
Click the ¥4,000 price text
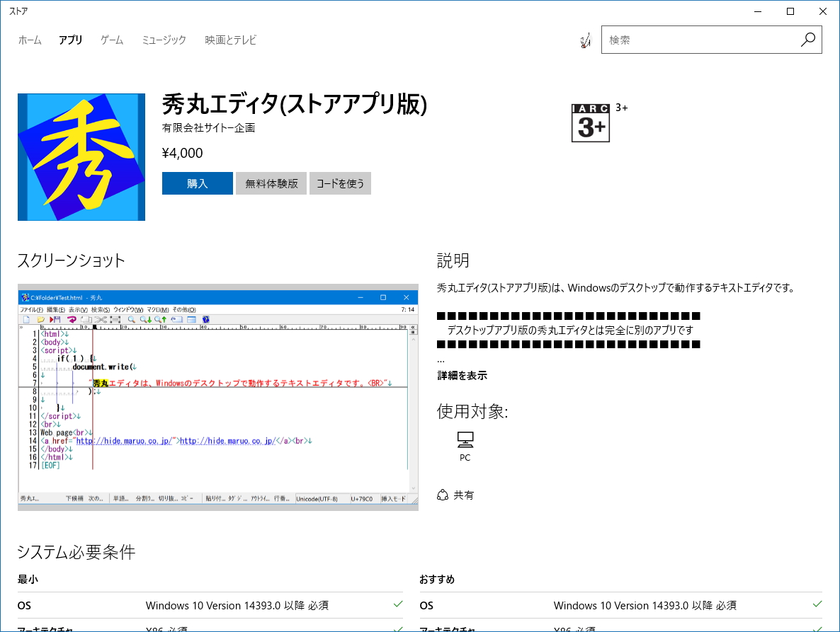point(182,153)
